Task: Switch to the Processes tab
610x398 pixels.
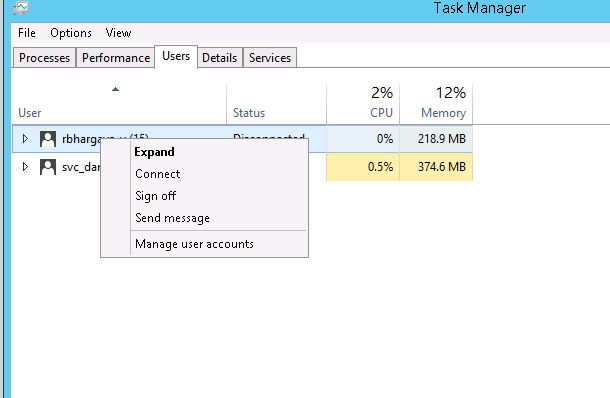Action: (44, 58)
